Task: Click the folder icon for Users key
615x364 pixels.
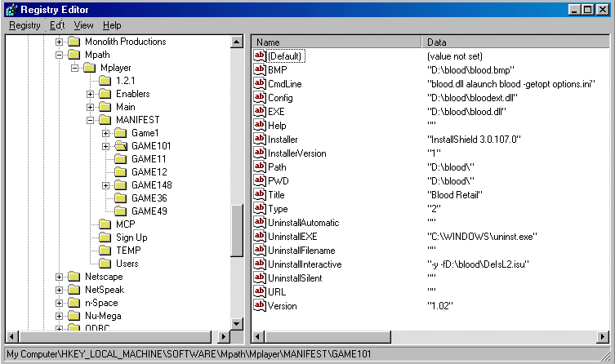Action: click(x=105, y=264)
